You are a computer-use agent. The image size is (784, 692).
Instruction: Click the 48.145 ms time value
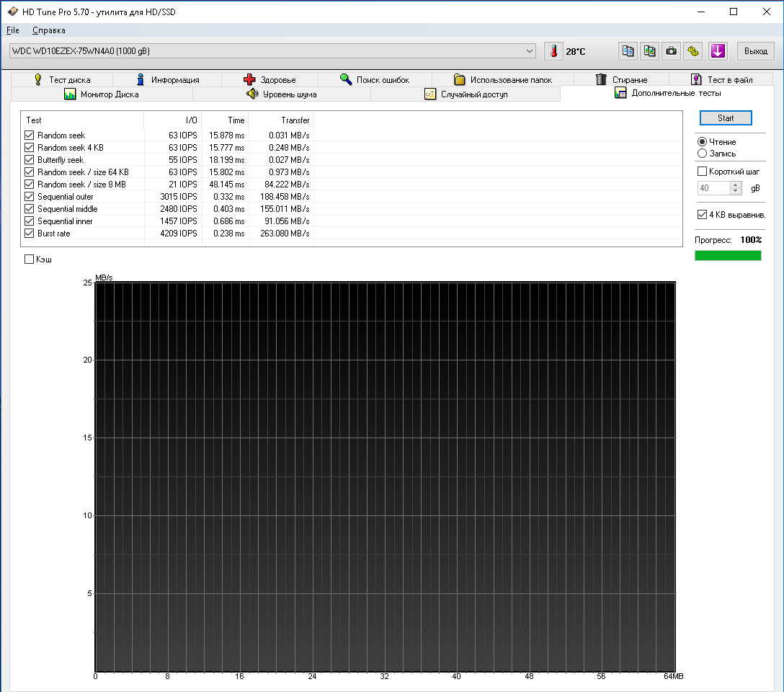coord(226,185)
